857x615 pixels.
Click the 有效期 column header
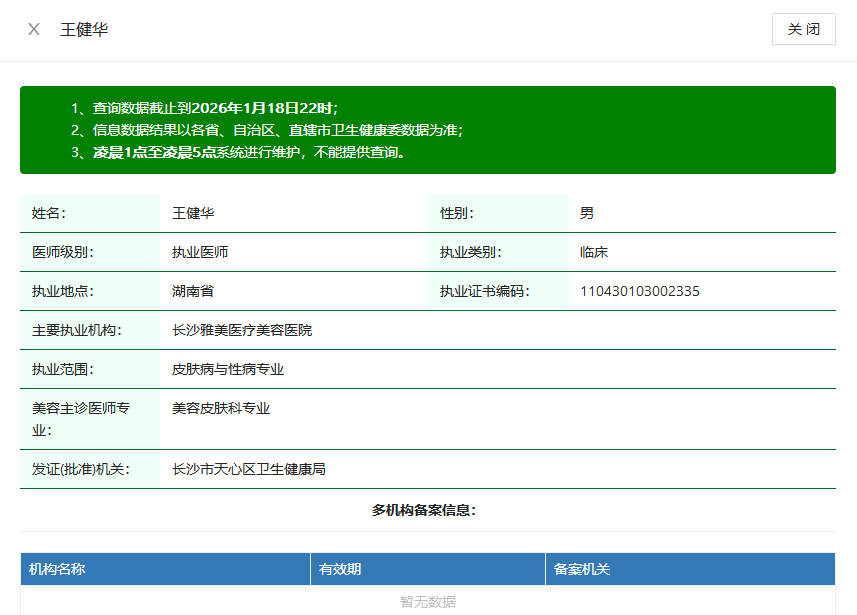pyautogui.click(x=340, y=569)
